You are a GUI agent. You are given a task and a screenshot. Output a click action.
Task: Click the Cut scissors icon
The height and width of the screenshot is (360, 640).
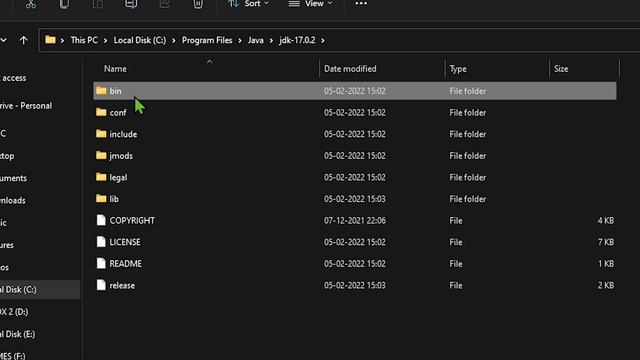31,4
